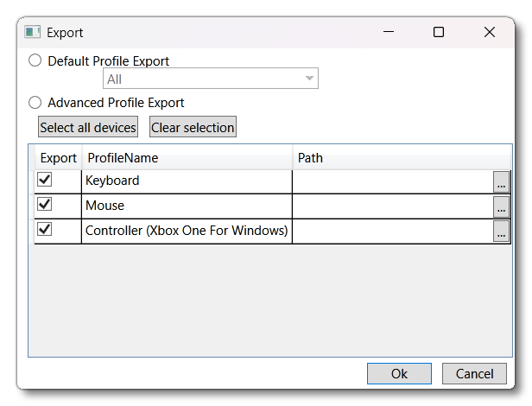
Task: Click the Clear selection button
Action: click(x=193, y=127)
